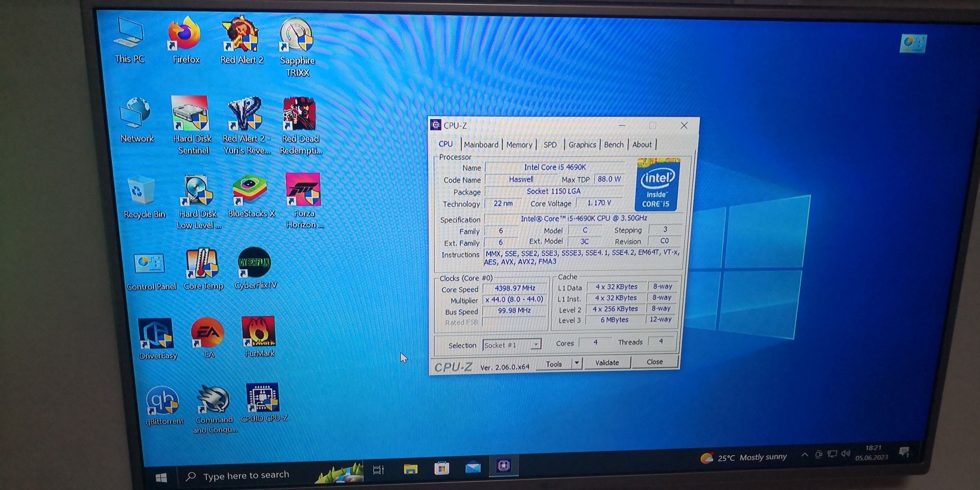Select the CyberFlixTV icon
Viewport: 980px width, 490px height.
255,268
